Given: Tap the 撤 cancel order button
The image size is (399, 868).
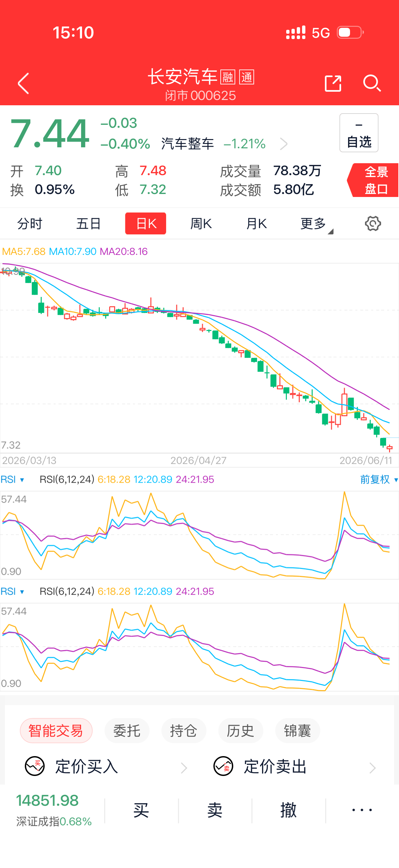Looking at the screenshot, I should tap(288, 810).
